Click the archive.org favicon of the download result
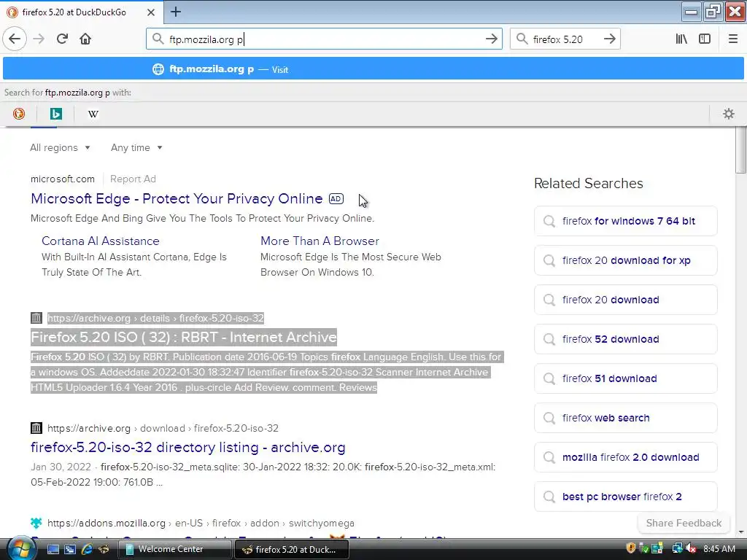 (36, 427)
